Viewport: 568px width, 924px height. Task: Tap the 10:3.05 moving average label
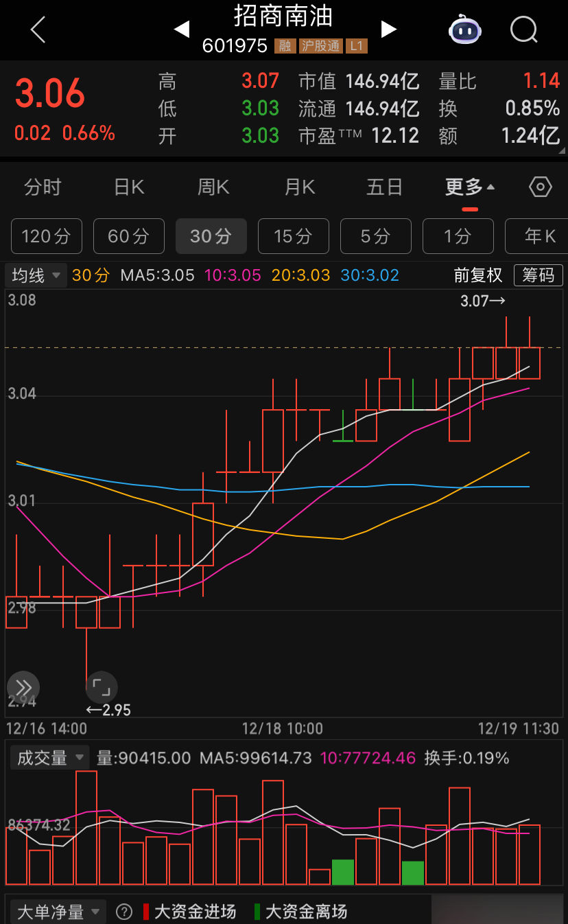233,275
